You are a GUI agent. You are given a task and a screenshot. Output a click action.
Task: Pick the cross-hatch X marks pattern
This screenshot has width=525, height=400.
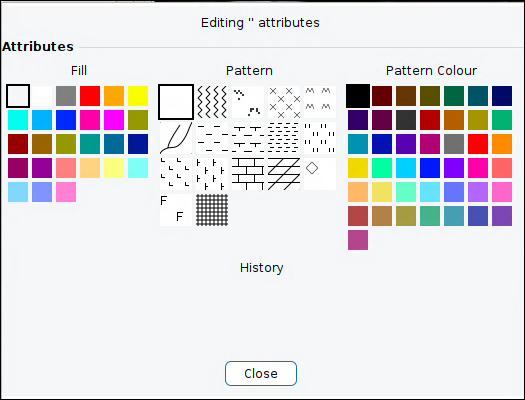pyautogui.click(x=284, y=102)
